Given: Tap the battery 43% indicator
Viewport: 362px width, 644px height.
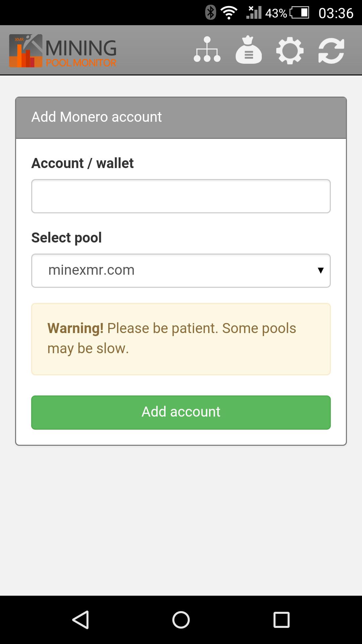Looking at the screenshot, I should (x=287, y=13).
